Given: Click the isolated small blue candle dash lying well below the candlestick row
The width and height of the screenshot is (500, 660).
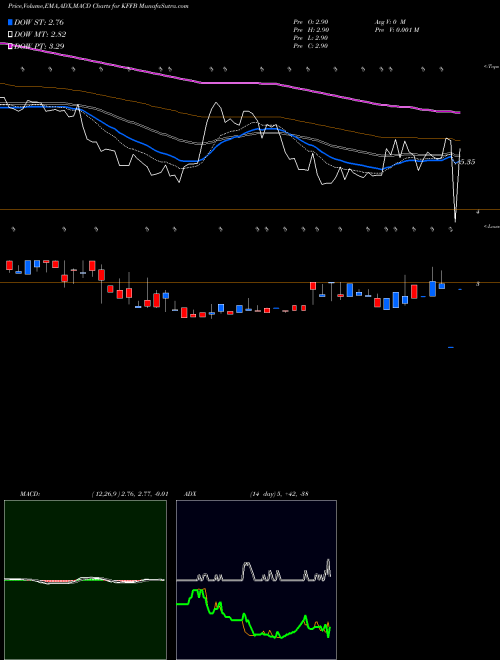Looking at the screenshot, I should pos(451,347).
